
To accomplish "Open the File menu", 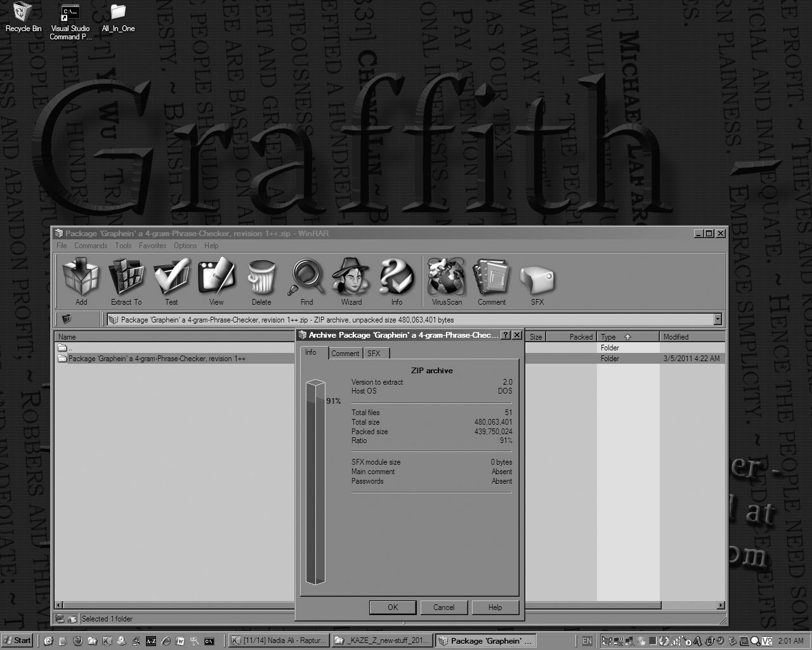I will pyautogui.click(x=62, y=246).
